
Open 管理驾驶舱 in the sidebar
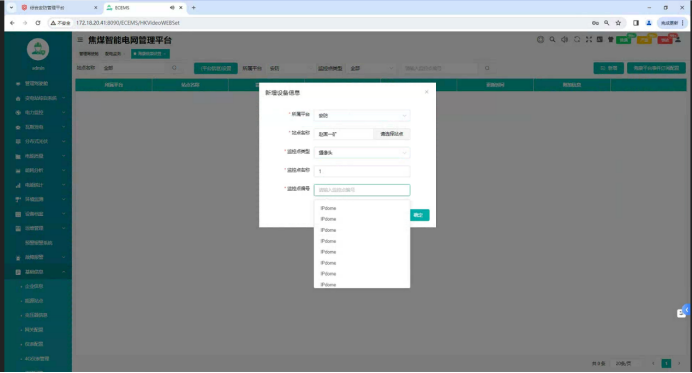coord(39,83)
